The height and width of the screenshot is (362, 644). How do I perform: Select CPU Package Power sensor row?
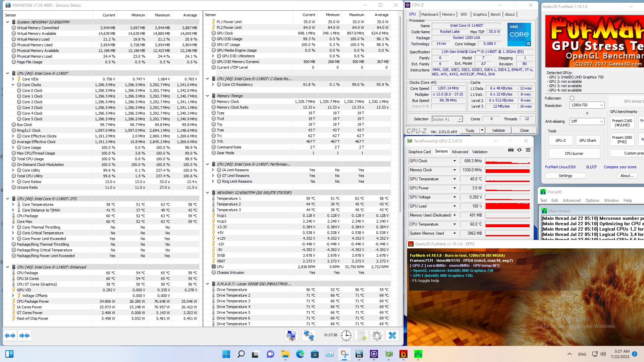click(x=102, y=301)
